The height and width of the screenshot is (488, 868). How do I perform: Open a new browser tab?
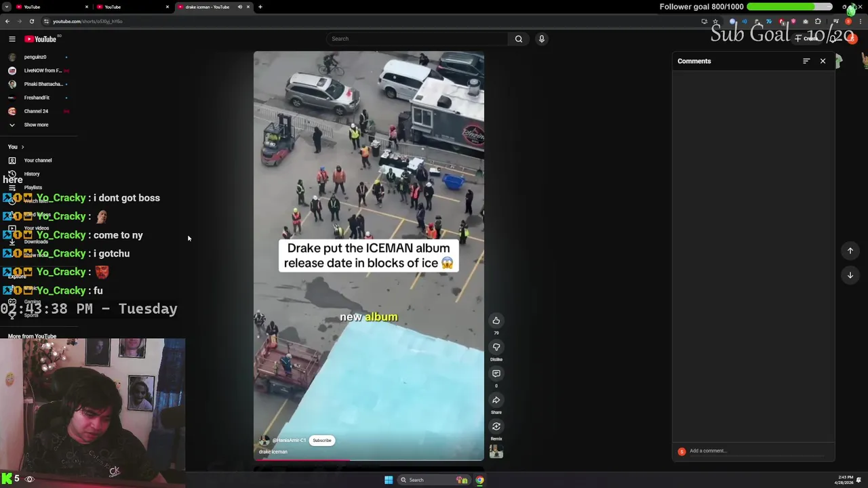click(260, 7)
